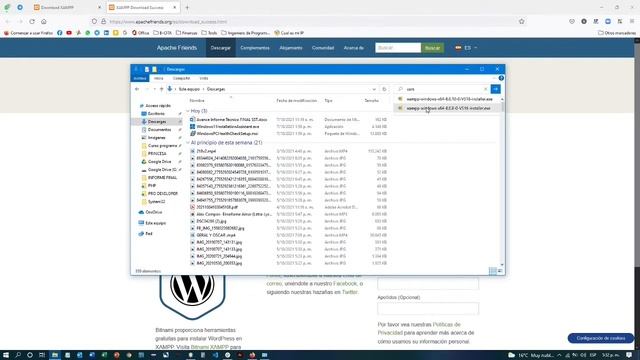Select IMG_20190707_143131.jpg file
The height and width of the screenshot is (360, 640).
coord(219,242)
